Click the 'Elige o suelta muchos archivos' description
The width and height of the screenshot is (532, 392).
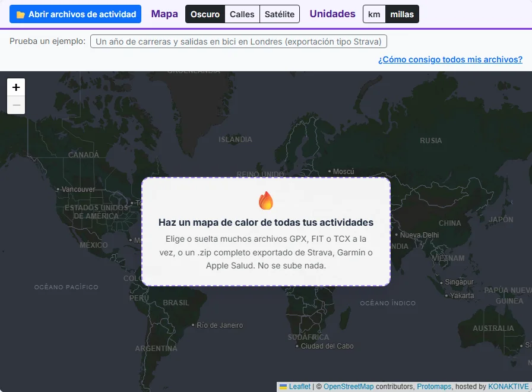[266, 252]
